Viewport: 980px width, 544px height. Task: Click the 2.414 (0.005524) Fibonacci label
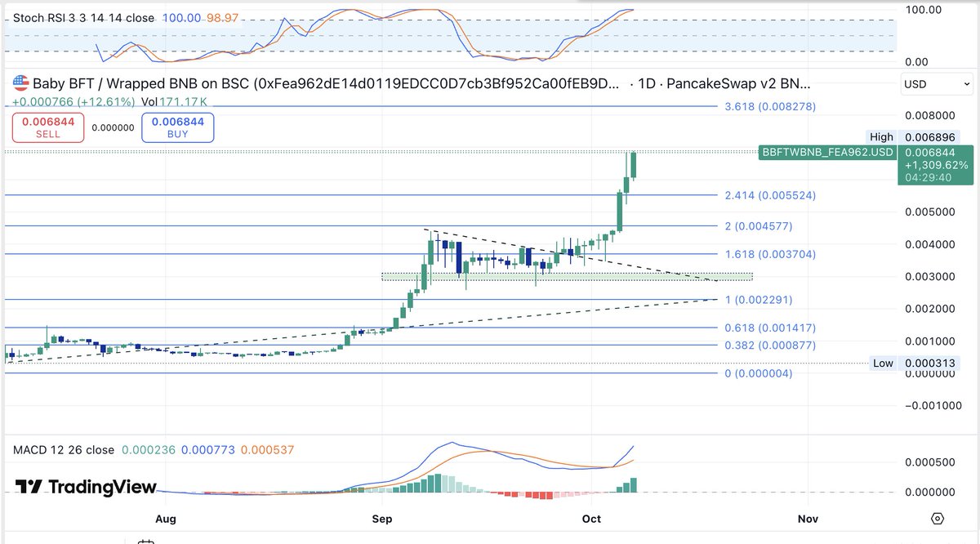click(770, 195)
